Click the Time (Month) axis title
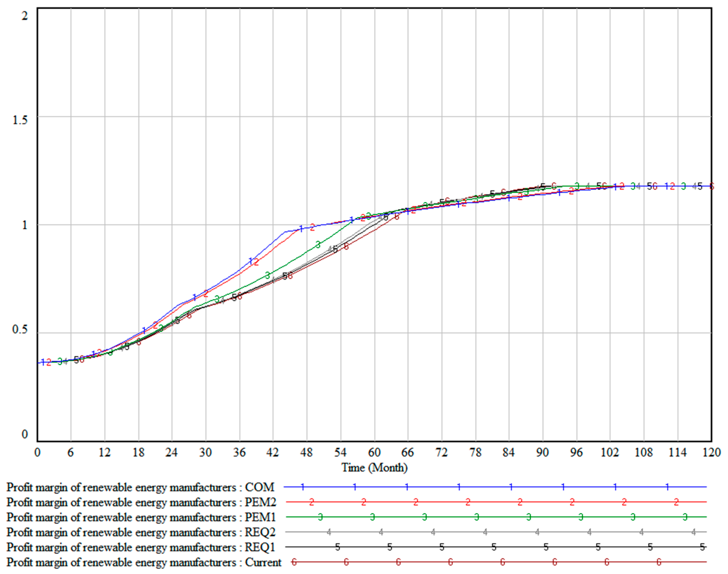Viewport: 728px width, 574px height. pos(374,467)
